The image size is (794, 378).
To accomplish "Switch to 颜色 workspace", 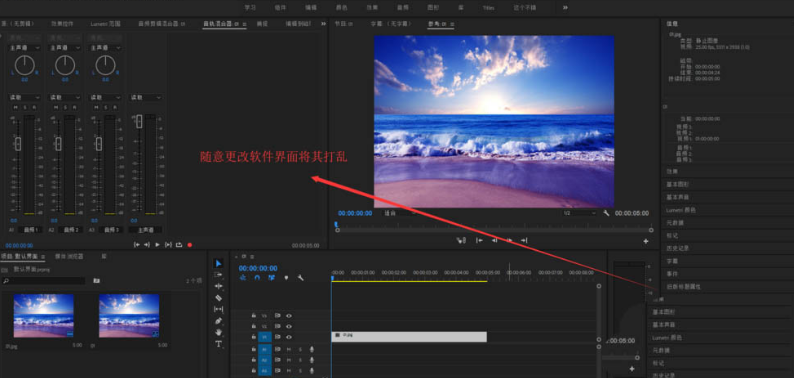I will (341, 8).
